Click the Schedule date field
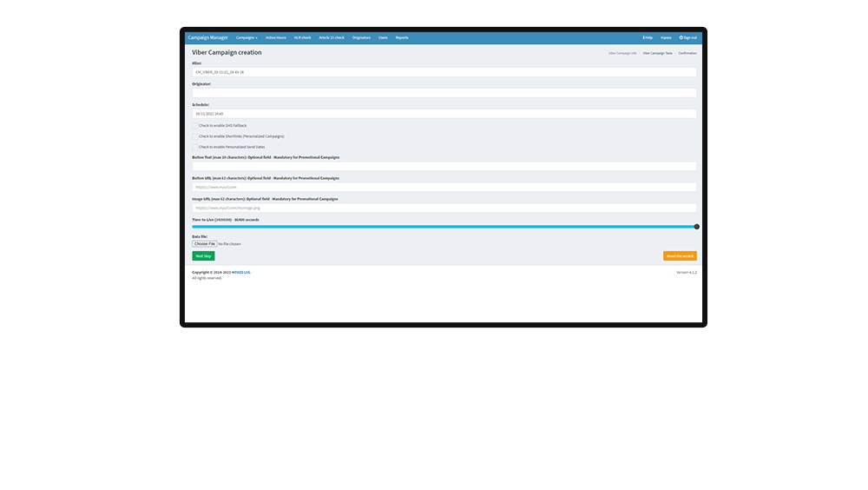 point(444,114)
